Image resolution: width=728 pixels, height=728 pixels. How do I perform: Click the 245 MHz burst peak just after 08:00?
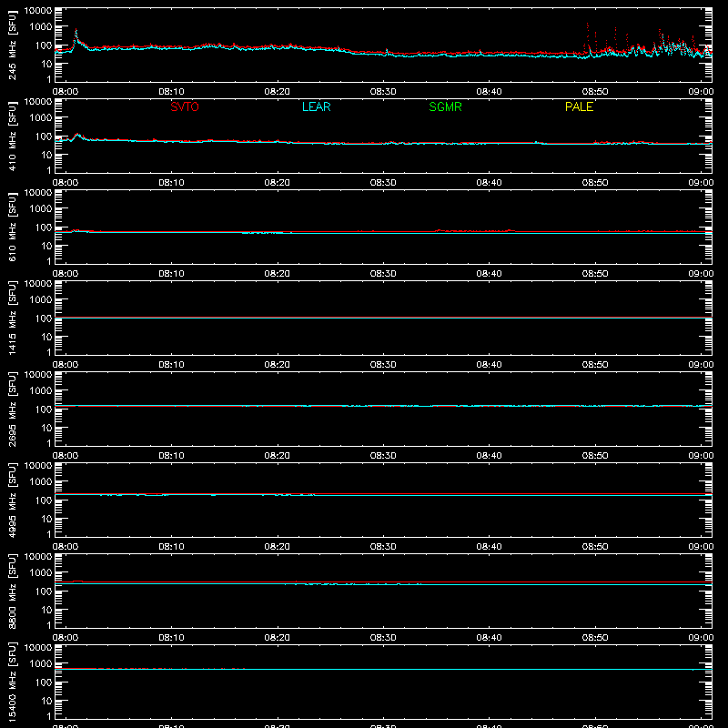click(x=76, y=31)
